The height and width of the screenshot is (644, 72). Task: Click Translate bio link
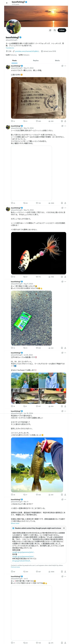click(x=10, y=48)
